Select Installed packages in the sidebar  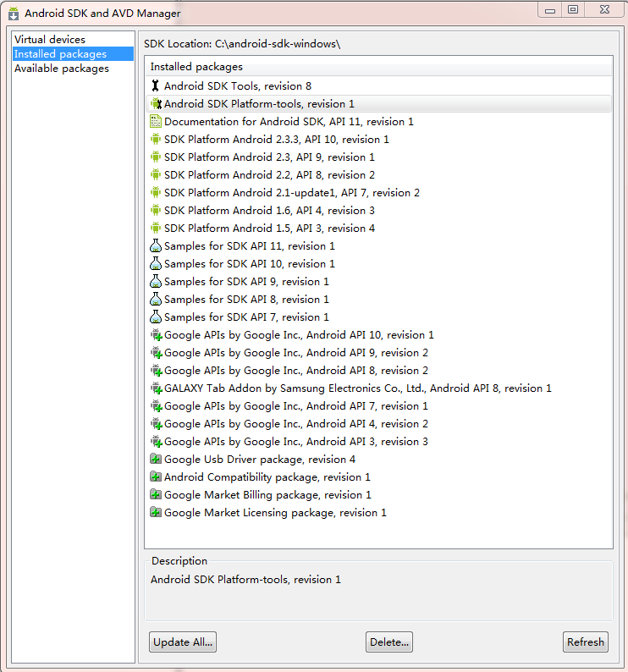pos(73,54)
